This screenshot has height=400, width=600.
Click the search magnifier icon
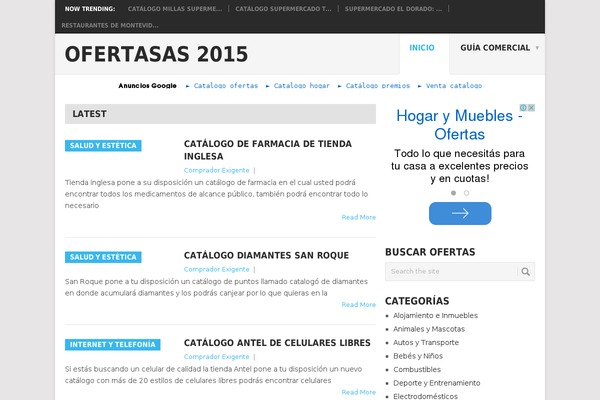point(525,271)
